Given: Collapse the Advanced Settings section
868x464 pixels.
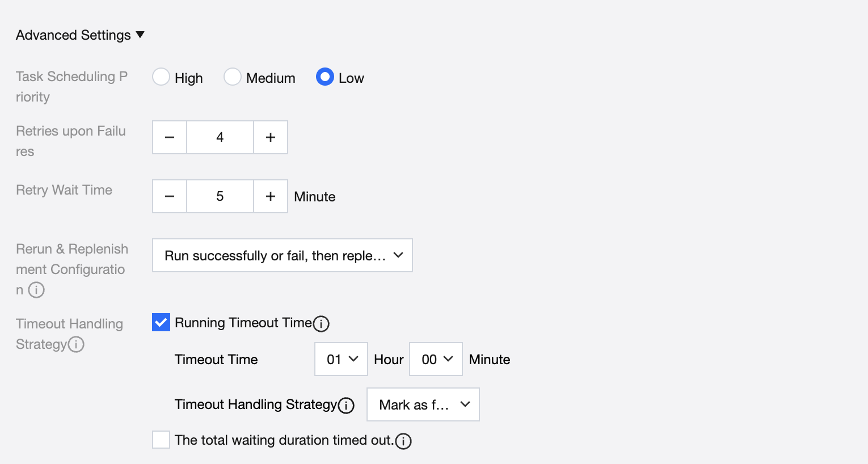Looking at the screenshot, I should click(x=140, y=35).
